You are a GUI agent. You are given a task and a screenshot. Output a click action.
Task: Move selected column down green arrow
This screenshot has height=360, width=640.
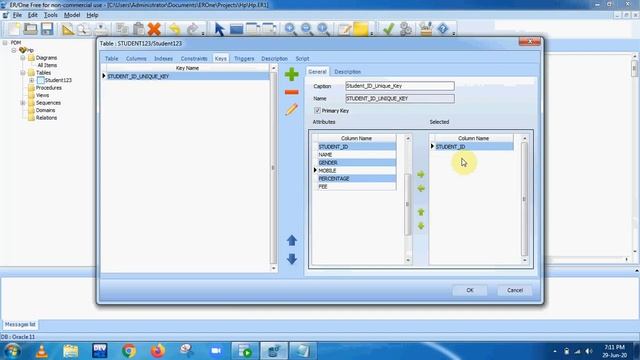421,226
